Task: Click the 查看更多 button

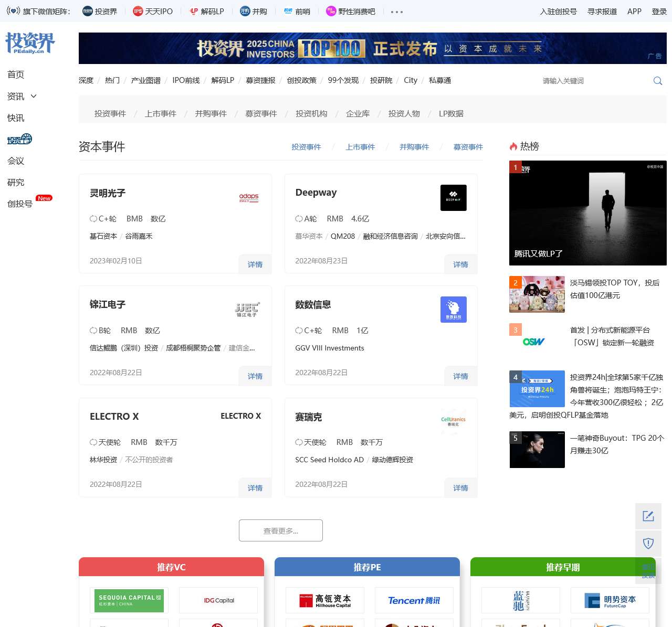Action: (280, 530)
